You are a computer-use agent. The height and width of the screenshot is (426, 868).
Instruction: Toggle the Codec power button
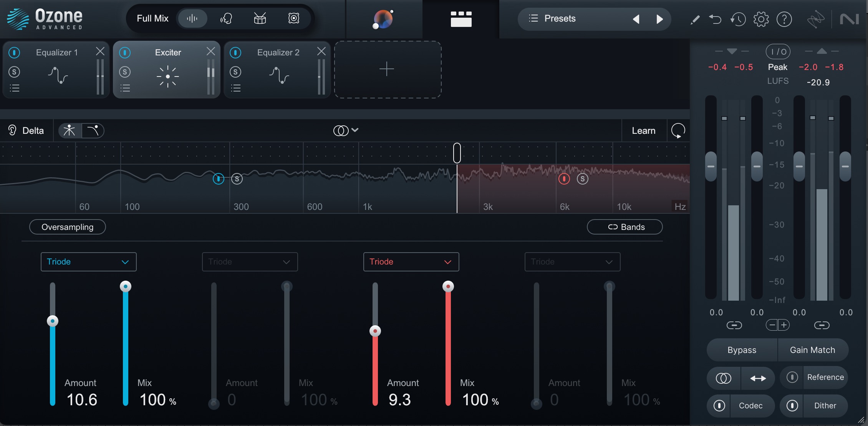click(719, 406)
